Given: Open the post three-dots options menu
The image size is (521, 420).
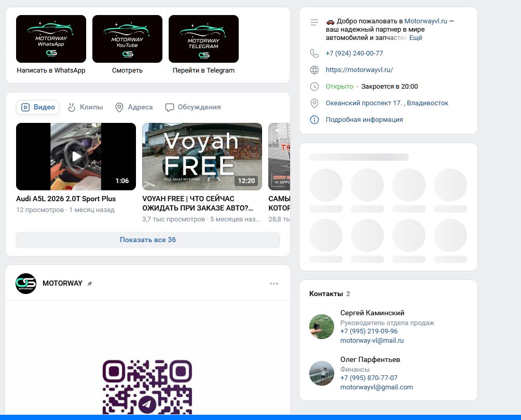Looking at the screenshot, I should [x=274, y=284].
